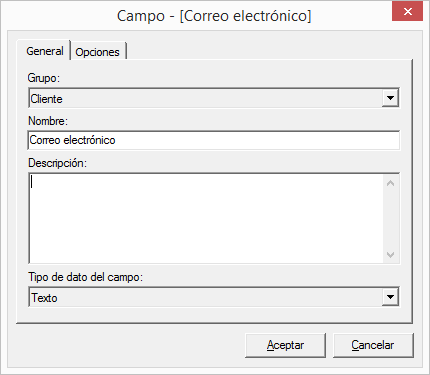This screenshot has width=430, height=375.
Task: Click the Descripción: label
Action: (57, 163)
